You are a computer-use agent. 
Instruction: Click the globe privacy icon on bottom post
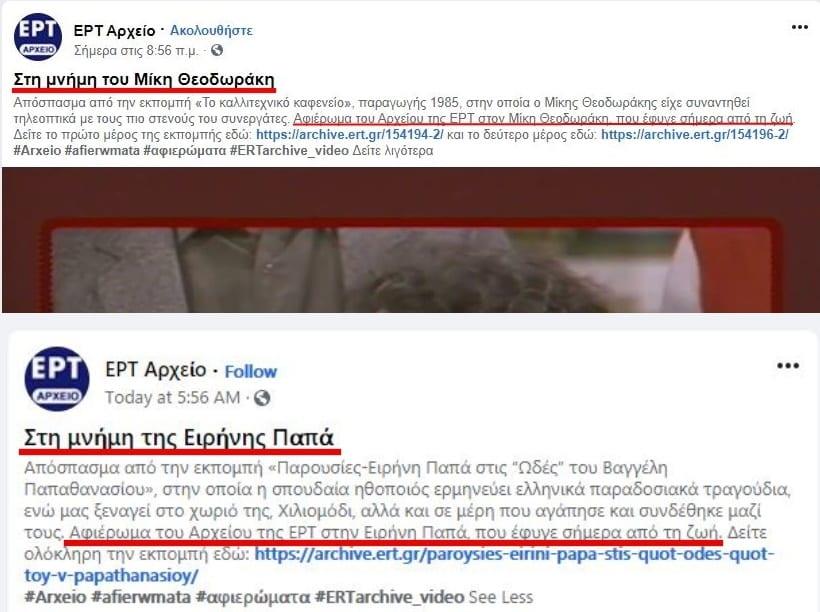tap(261, 398)
